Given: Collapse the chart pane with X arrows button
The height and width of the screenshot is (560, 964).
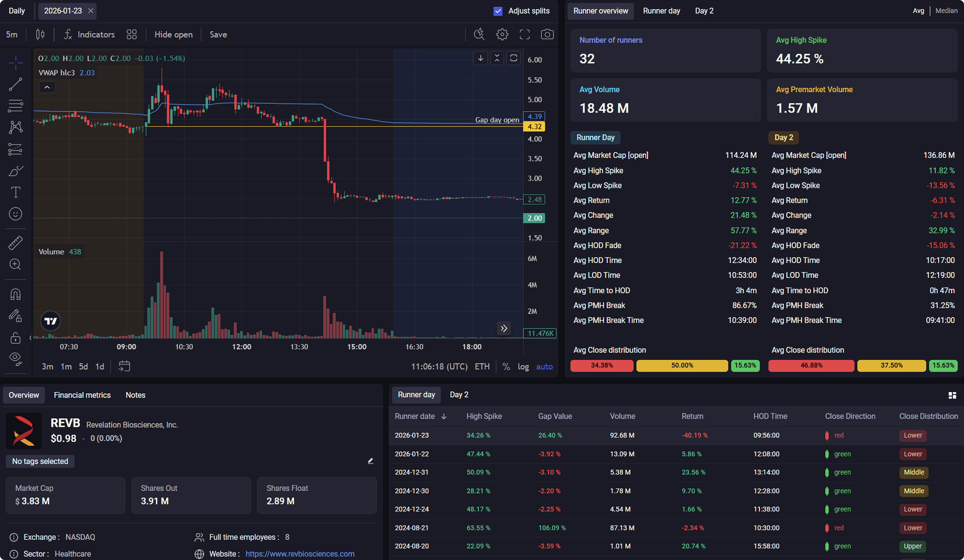Looking at the screenshot, I should [x=497, y=58].
